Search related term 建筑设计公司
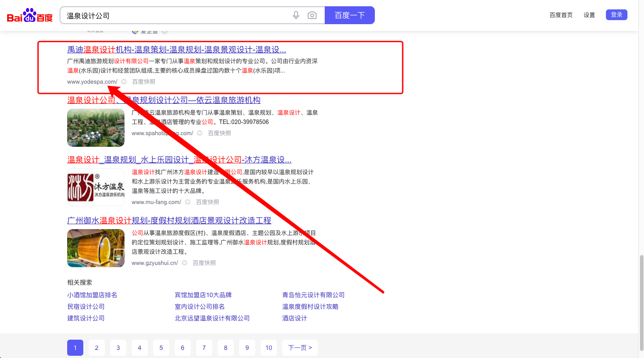644x358 pixels. click(86, 318)
